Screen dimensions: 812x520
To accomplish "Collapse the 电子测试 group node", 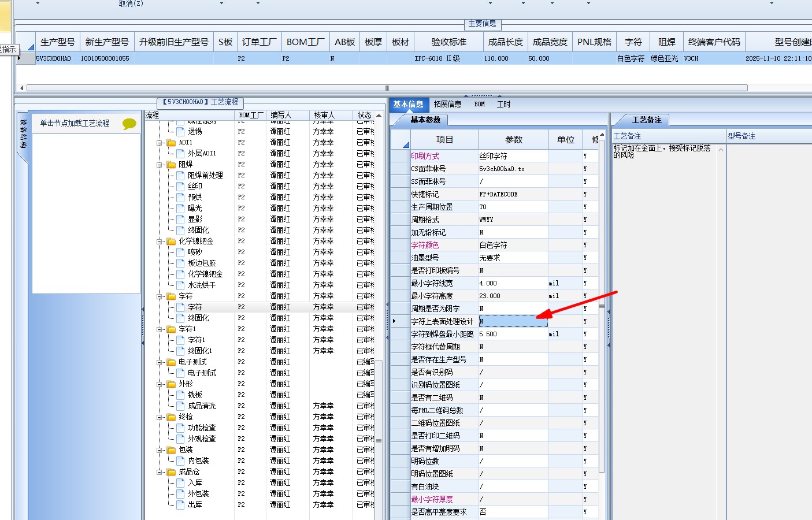I will click(160, 362).
